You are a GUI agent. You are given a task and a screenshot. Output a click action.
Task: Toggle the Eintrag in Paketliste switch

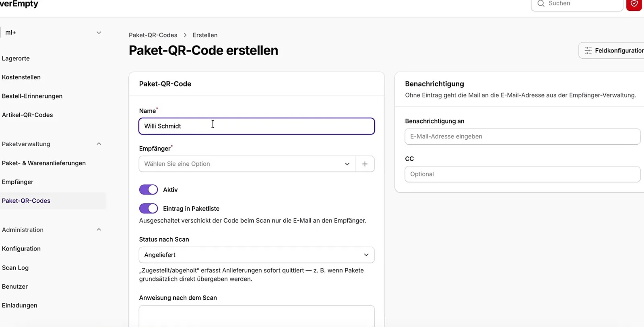(149, 209)
